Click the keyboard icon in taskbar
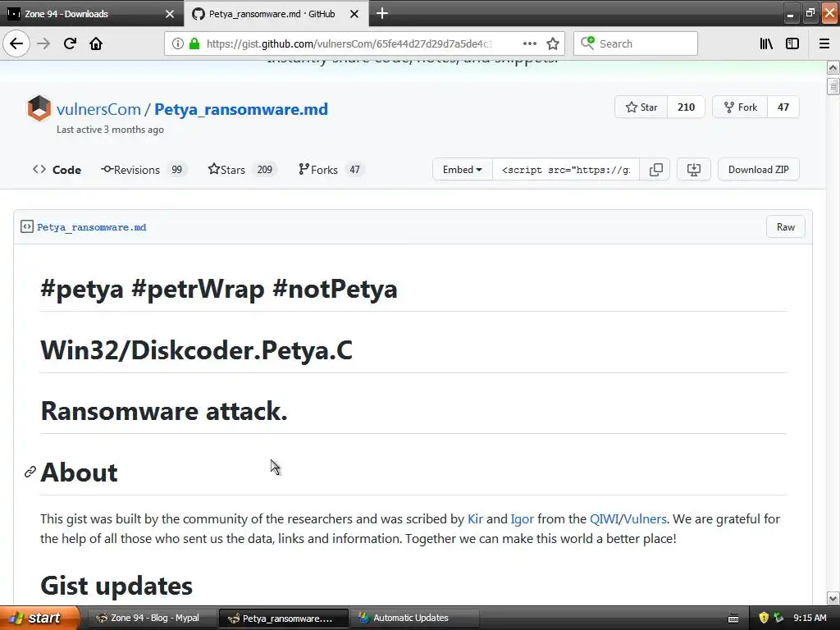The height and width of the screenshot is (630, 840). [733, 619]
